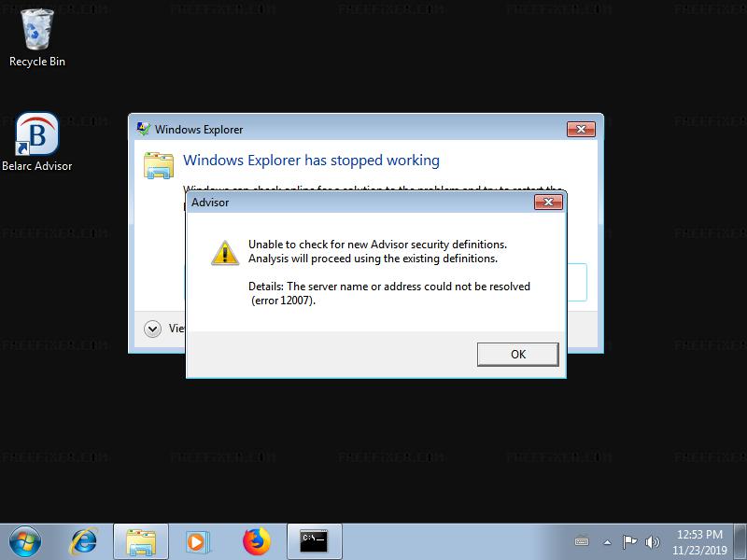Click the Show desktop strip
Viewport: 747px width, 560px height.
point(740,542)
